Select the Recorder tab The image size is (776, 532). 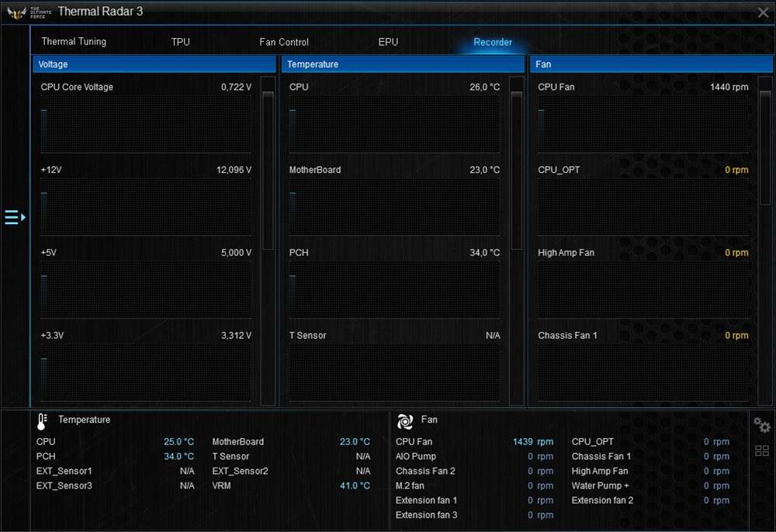click(493, 42)
